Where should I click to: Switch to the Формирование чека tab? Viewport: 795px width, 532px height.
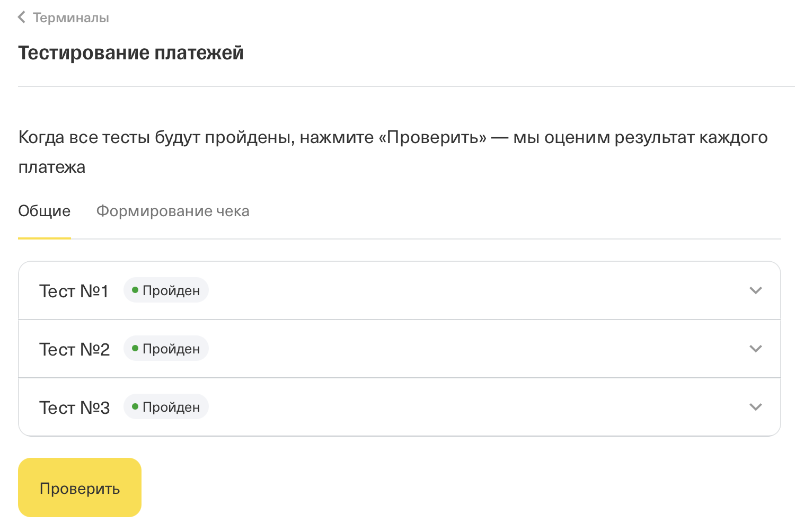[173, 211]
